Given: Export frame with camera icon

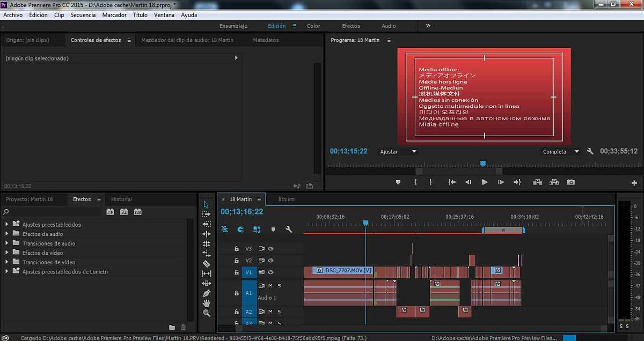Looking at the screenshot, I should [x=571, y=182].
